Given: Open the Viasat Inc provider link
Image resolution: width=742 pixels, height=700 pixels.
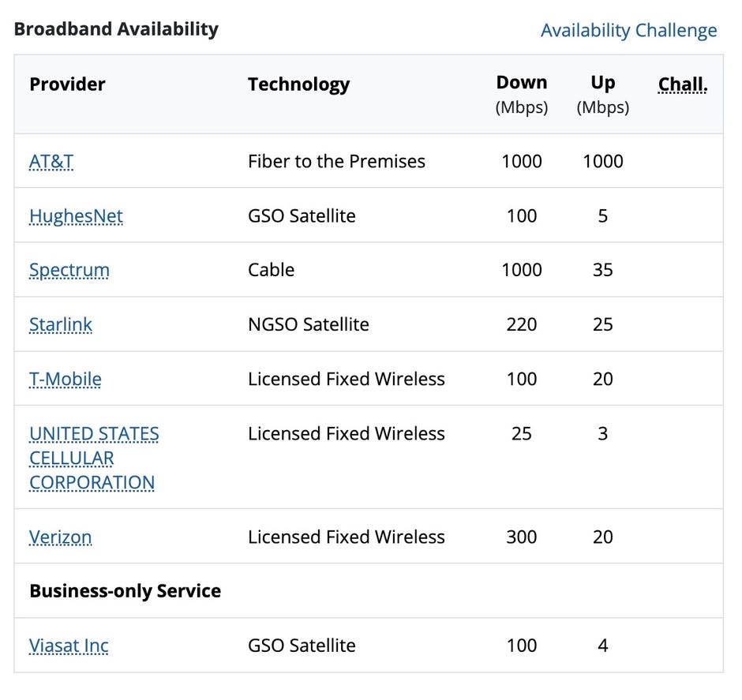Looking at the screenshot, I should pos(69,646).
